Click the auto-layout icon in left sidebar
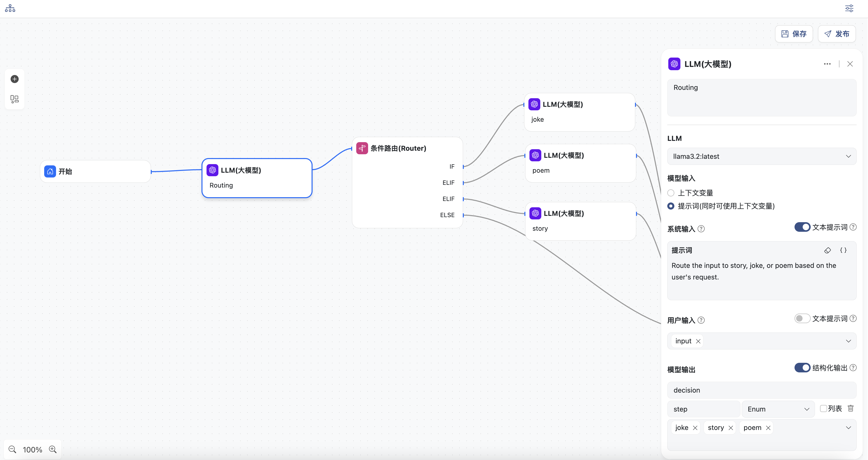Viewport: 868px width, 460px height. 14,99
